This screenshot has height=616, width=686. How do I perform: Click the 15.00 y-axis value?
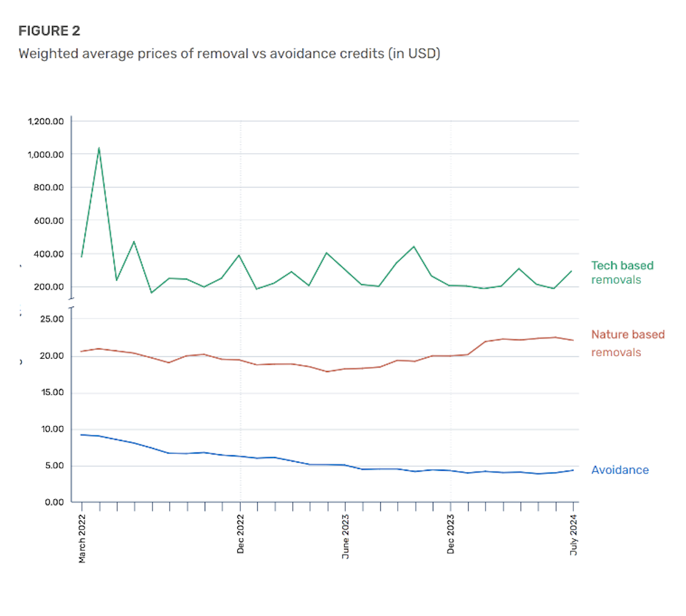click(52, 392)
